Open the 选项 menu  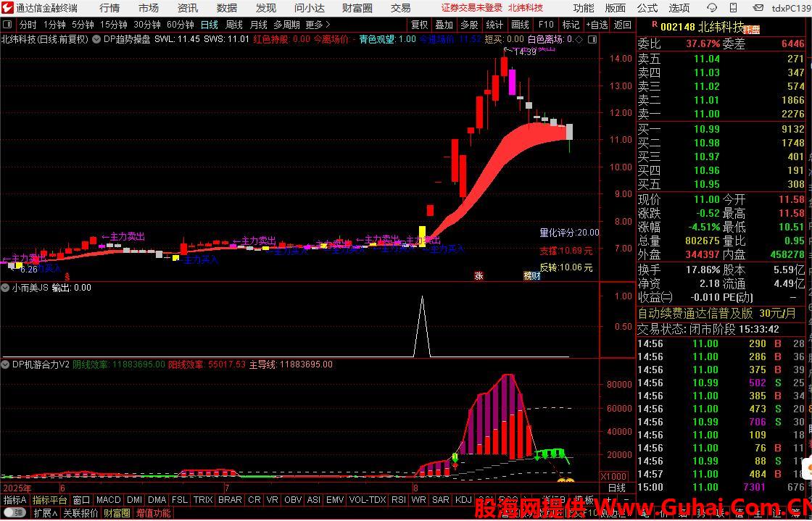(x=679, y=8)
